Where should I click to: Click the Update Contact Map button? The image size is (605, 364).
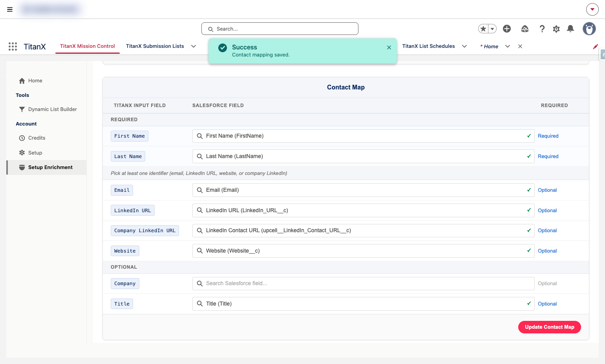(x=550, y=327)
